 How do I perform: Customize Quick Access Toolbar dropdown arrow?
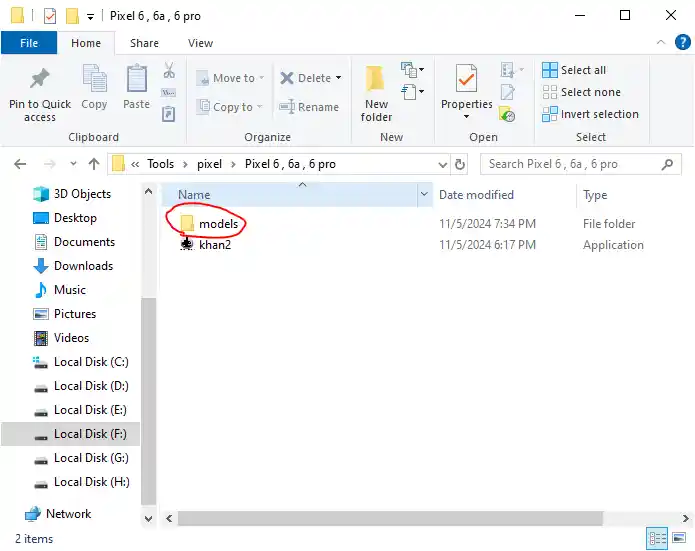[90, 17]
